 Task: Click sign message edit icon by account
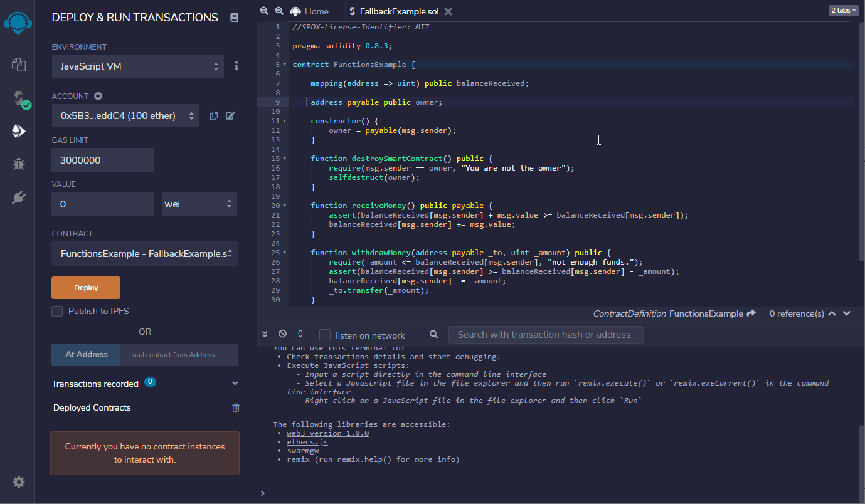(x=230, y=115)
